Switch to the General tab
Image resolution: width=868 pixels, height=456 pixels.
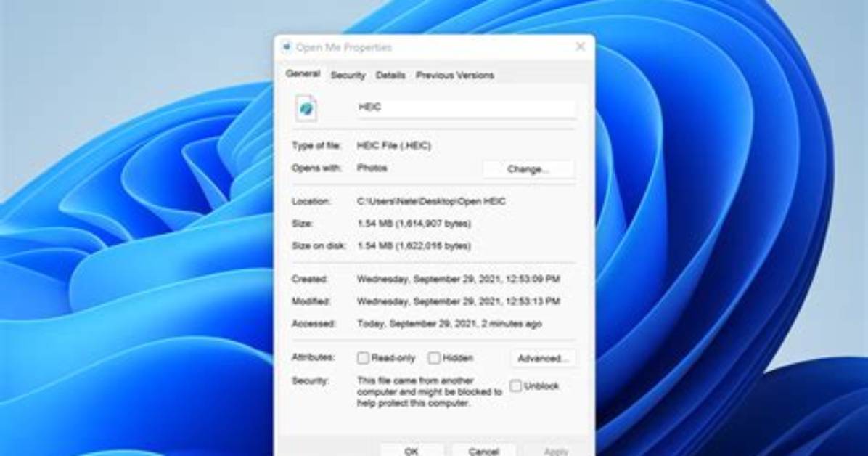pos(303,73)
